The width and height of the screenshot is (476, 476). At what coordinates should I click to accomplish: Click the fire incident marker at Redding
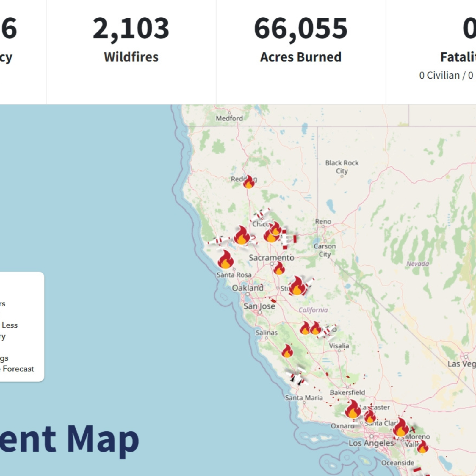249,182
